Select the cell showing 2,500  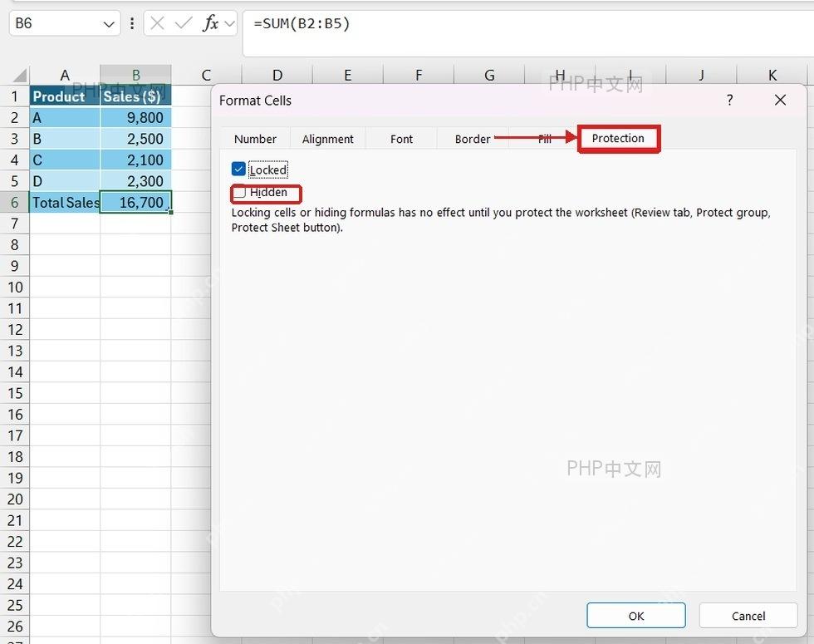(x=135, y=139)
